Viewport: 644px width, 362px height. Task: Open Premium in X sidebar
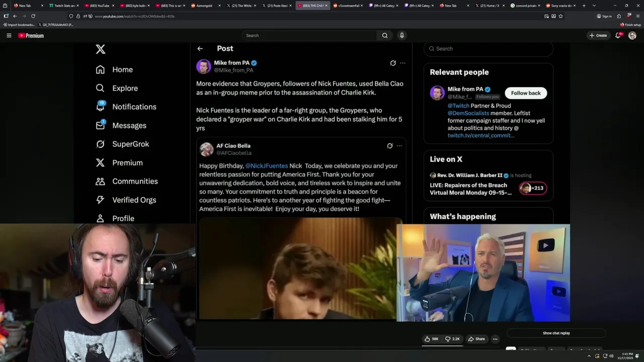(x=119, y=162)
